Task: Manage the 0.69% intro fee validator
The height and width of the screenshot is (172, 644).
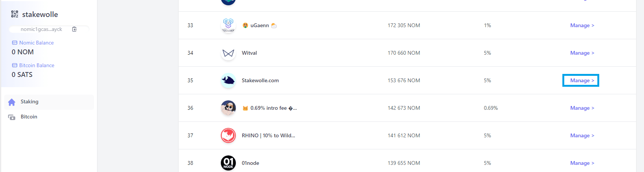Action: [x=582, y=108]
